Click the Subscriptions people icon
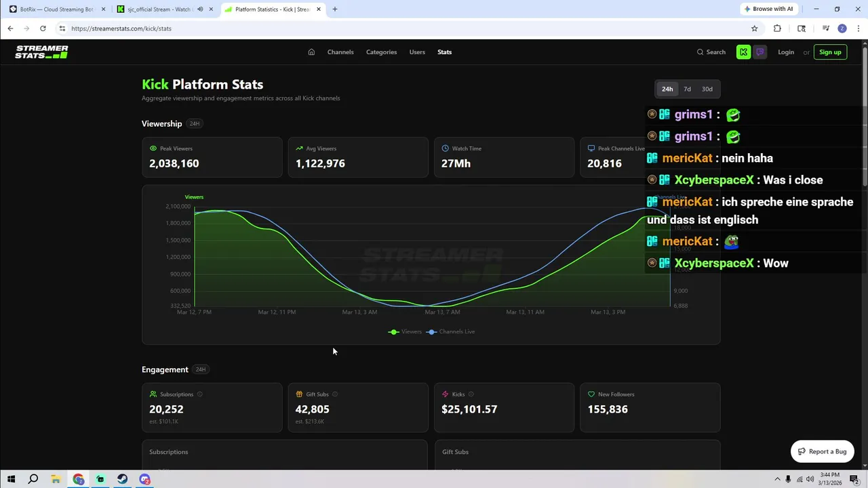The width and height of the screenshot is (868, 488). pos(153,394)
